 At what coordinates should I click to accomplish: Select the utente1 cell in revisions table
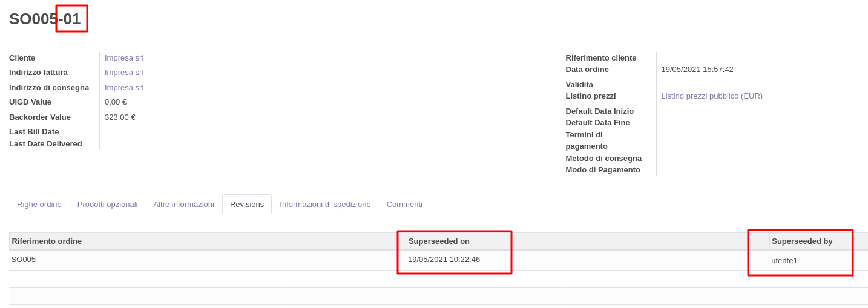click(x=784, y=261)
